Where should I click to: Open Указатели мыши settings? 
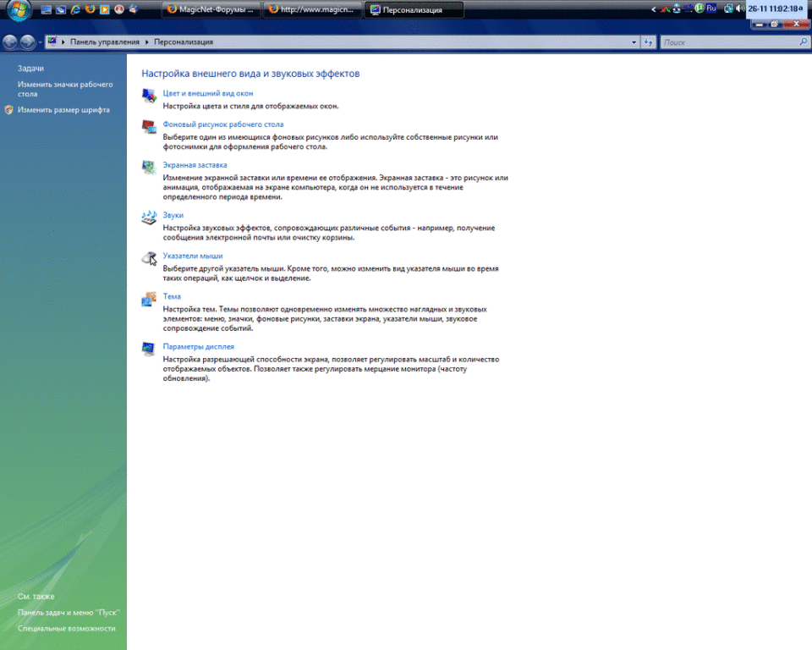193,256
